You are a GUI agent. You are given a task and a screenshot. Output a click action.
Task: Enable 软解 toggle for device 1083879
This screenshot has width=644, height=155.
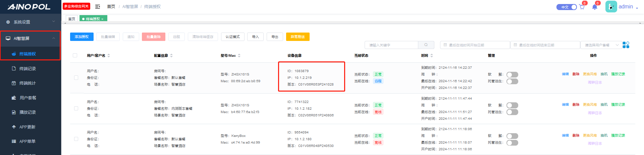click(512, 74)
